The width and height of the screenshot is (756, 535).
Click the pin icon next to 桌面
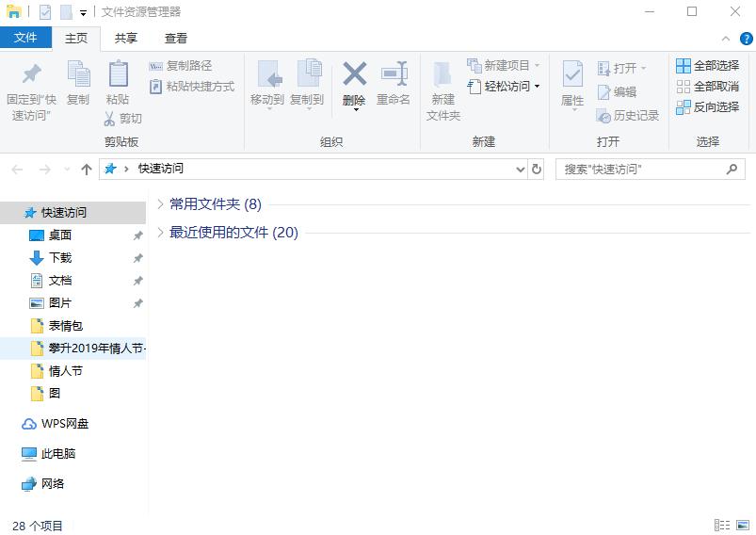coord(137,235)
